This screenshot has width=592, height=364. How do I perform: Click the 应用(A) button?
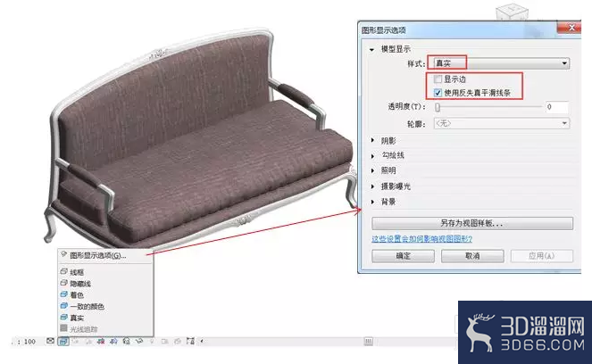(x=542, y=256)
